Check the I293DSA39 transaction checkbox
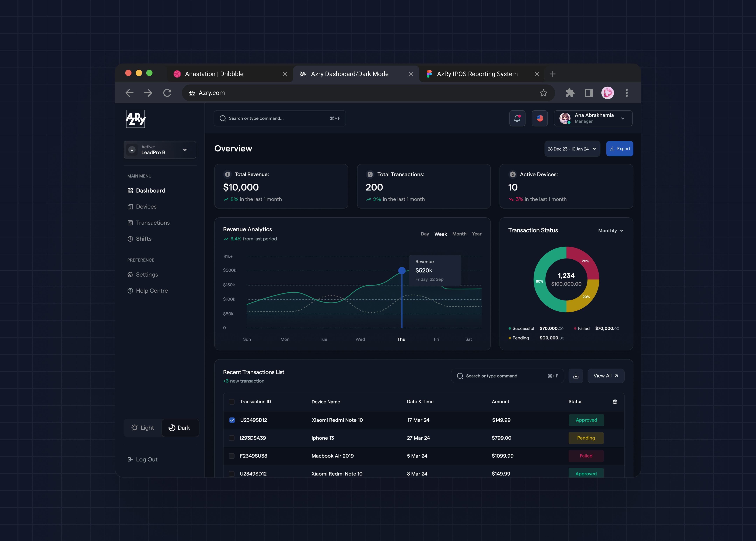The width and height of the screenshot is (756, 541). 232,438
